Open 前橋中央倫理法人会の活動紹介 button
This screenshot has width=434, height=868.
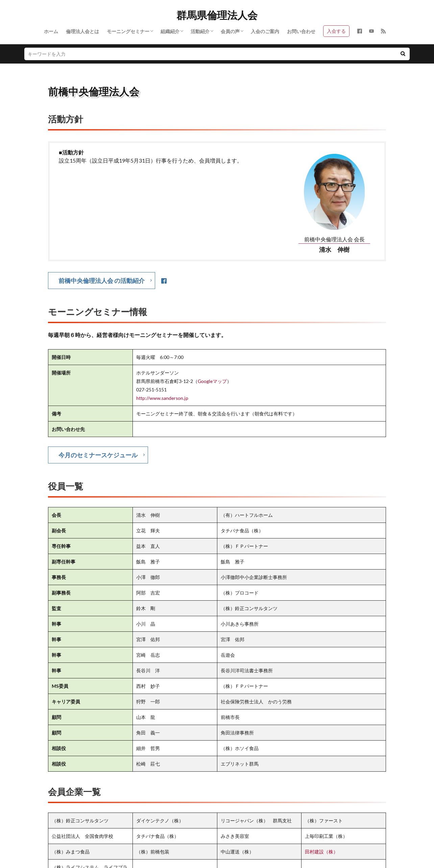(101, 281)
